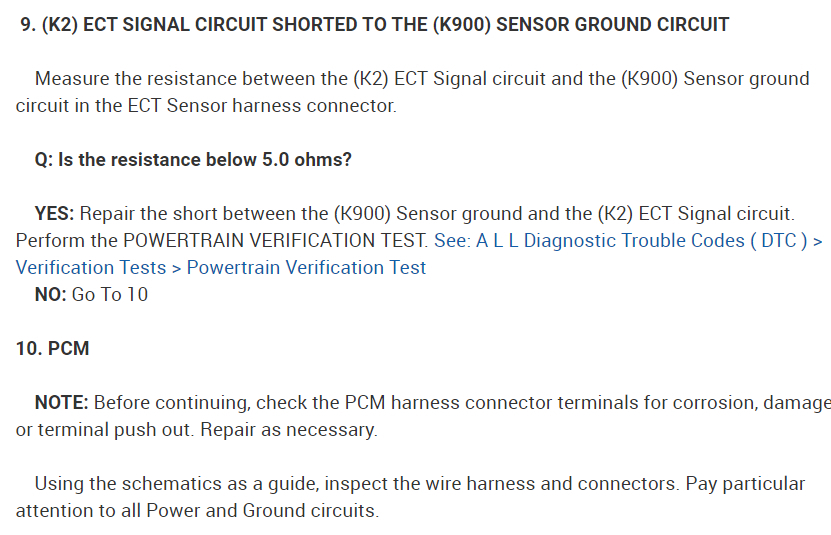Click the bold "YES:" answer label
The width and height of the screenshot is (831, 535).
[x=54, y=214]
